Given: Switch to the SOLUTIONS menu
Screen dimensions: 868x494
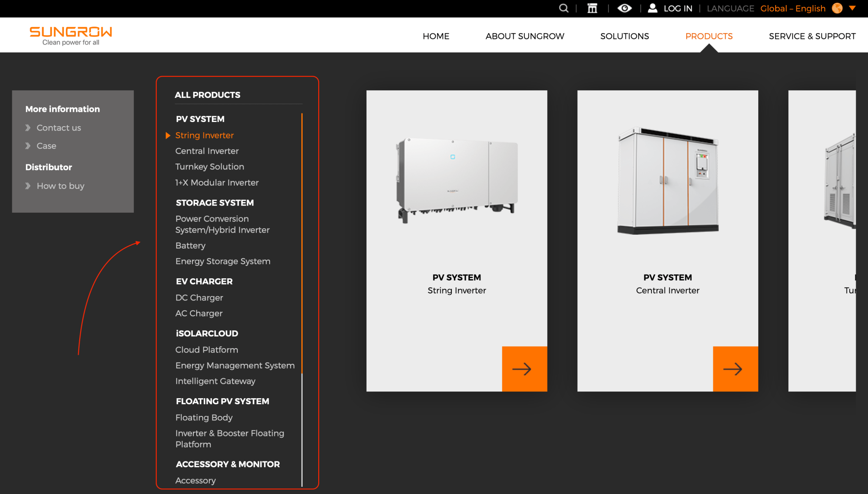Looking at the screenshot, I should point(624,36).
